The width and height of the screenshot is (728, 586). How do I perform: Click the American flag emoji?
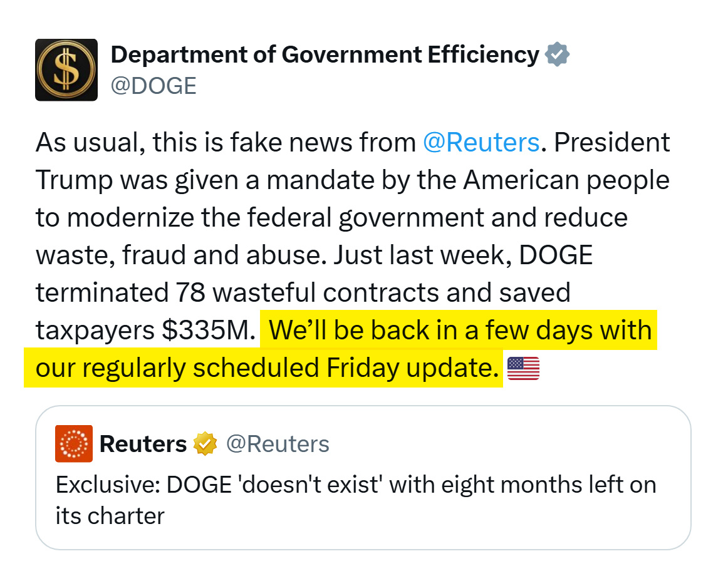tap(523, 368)
